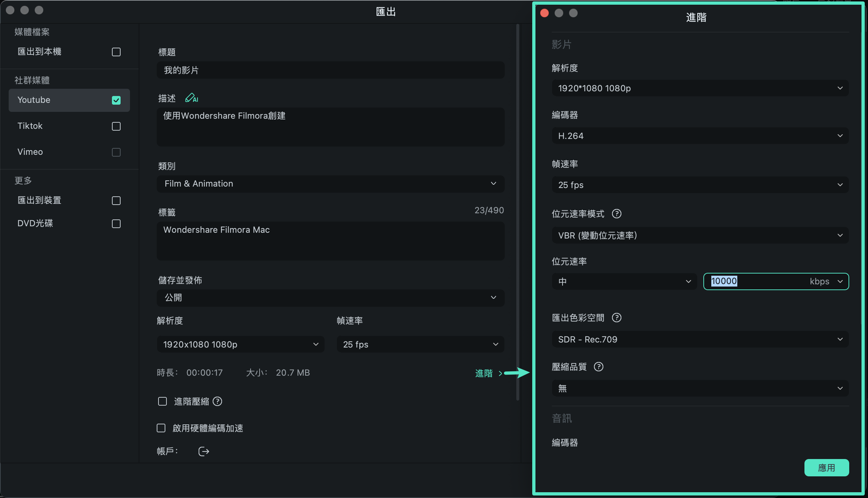Click the account logout icon
The image size is (868, 498).
[204, 451]
